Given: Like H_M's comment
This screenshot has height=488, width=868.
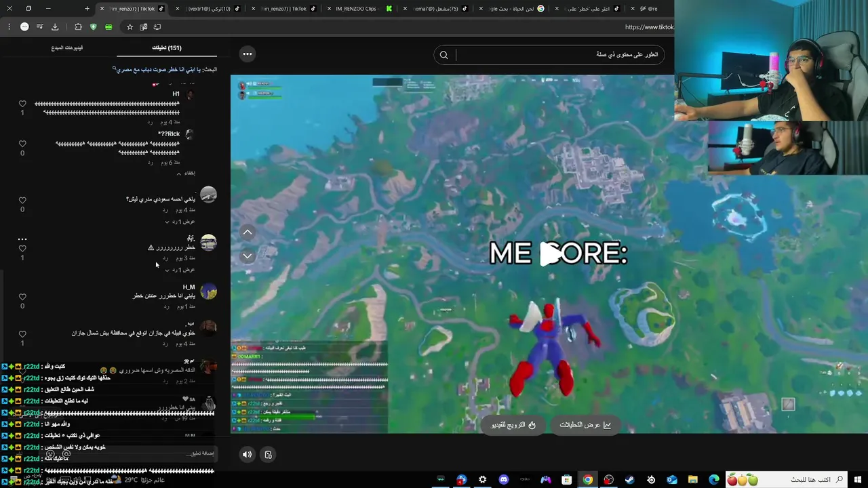Looking at the screenshot, I should pyautogui.click(x=22, y=297).
